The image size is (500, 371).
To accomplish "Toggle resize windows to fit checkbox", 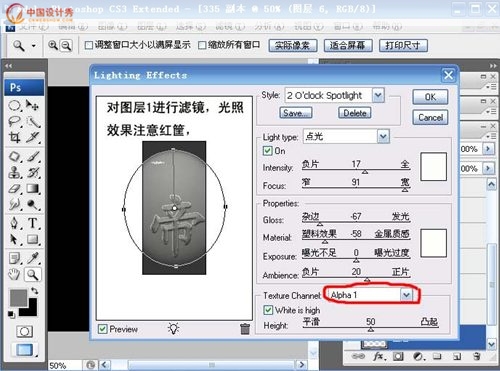I will [x=88, y=45].
